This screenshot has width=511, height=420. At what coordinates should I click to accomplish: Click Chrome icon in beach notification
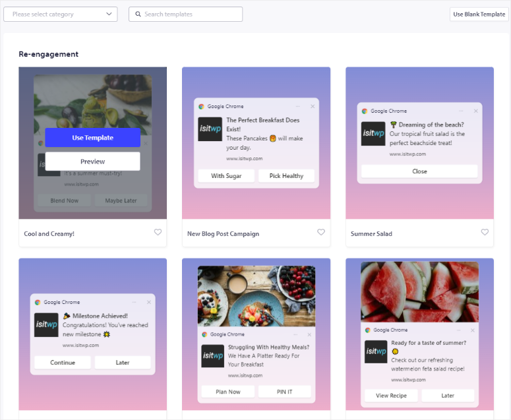pos(365,111)
